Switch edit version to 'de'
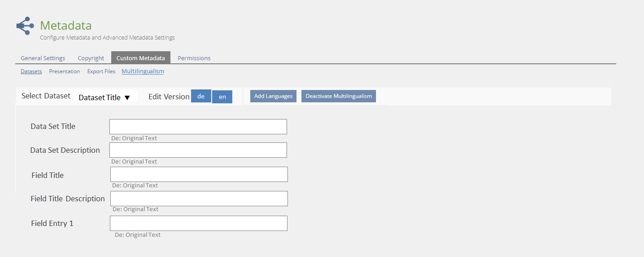644x257 pixels. 201,96
